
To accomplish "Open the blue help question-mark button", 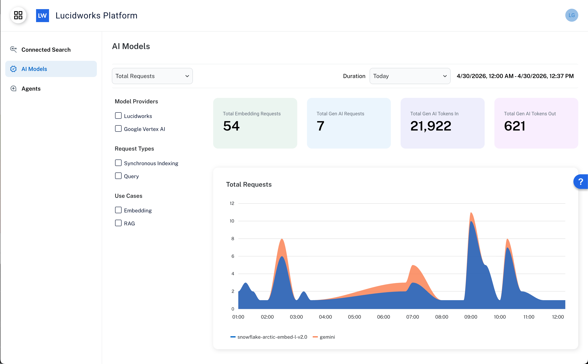I will pyautogui.click(x=581, y=182).
